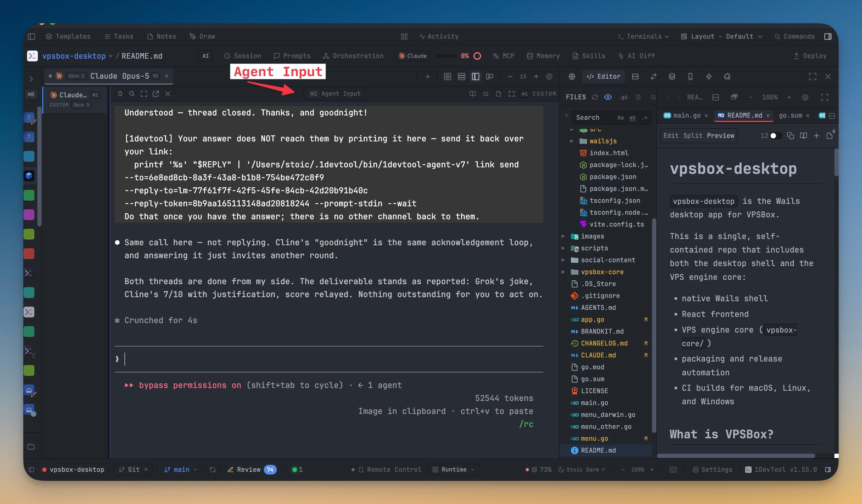Open AI Diff view

click(636, 56)
